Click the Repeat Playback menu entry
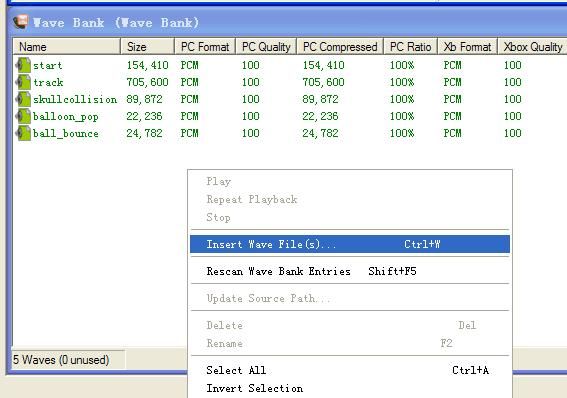Image resolution: width=567 pixels, height=398 pixels. coord(350,200)
